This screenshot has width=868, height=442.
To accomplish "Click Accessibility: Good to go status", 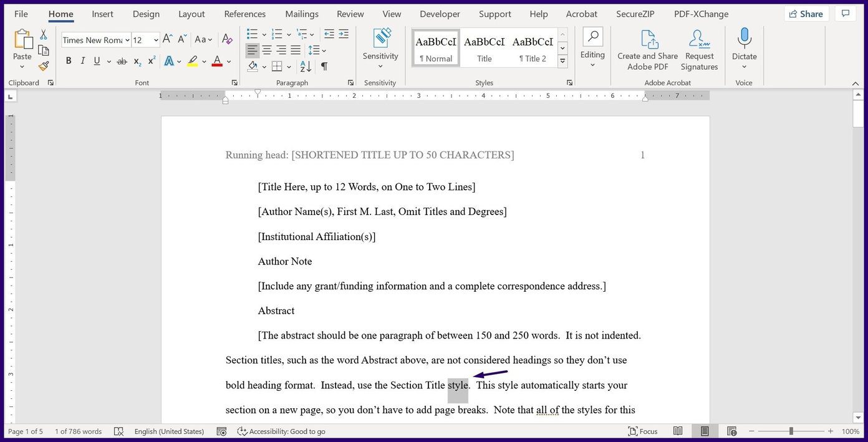I will click(281, 431).
